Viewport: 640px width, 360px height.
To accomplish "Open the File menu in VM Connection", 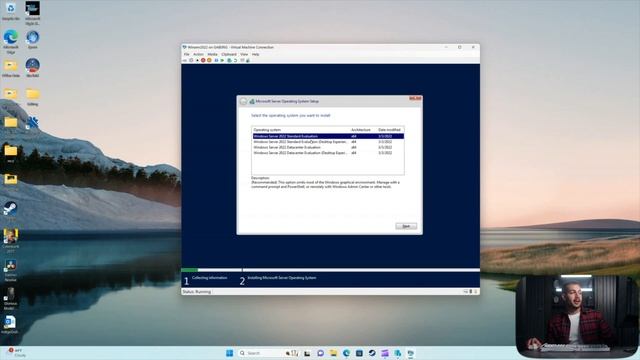I will pos(187,54).
